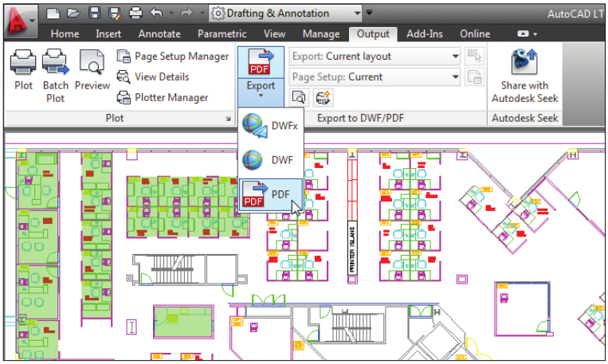This screenshot has width=608, height=364.
Task: Open the Page Setup Manager
Action: (173, 57)
